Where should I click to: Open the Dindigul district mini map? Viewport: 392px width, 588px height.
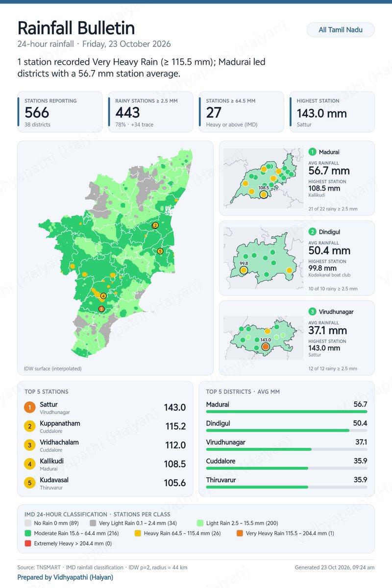click(264, 257)
